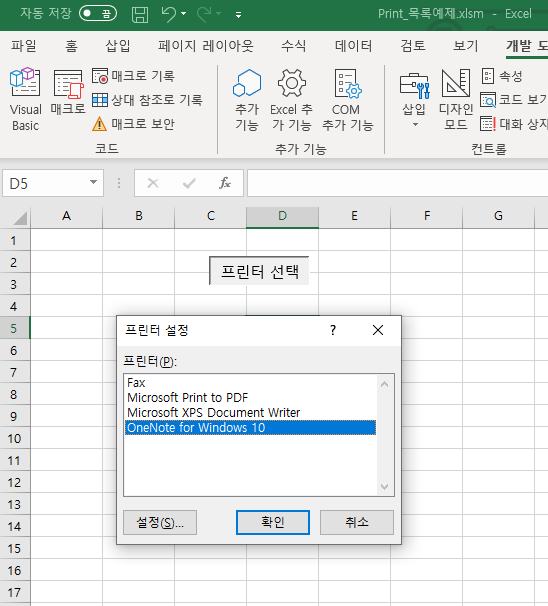Confirm with the 확인 button
Screen dimensions: 548x606
coord(273,523)
